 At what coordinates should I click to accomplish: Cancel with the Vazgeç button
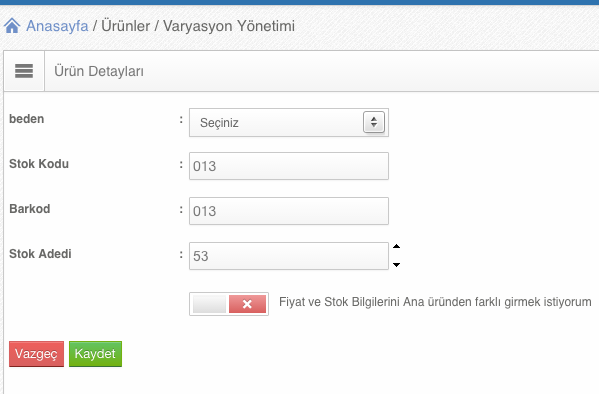[x=36, y=354]
